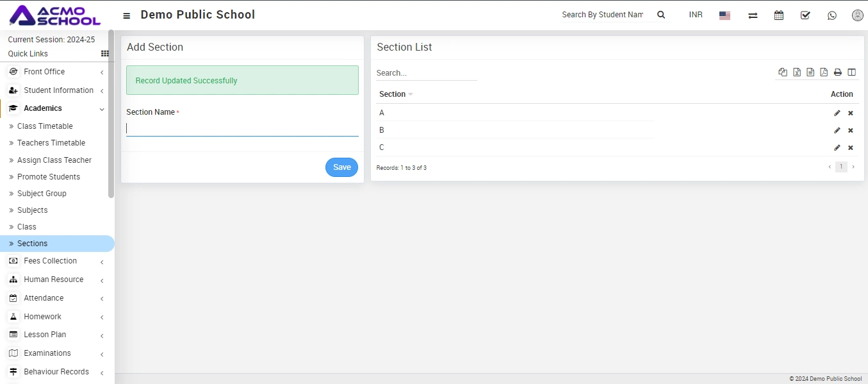The width and height of the screenshot is (868, 384).
Task: Export section list as PDF
Action: (824, 72)
